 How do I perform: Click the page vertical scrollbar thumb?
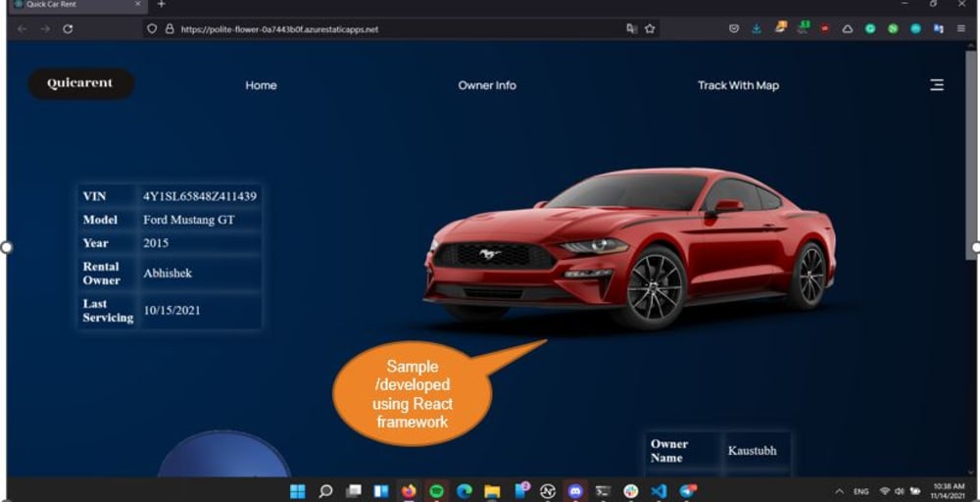tap(970, 155)
